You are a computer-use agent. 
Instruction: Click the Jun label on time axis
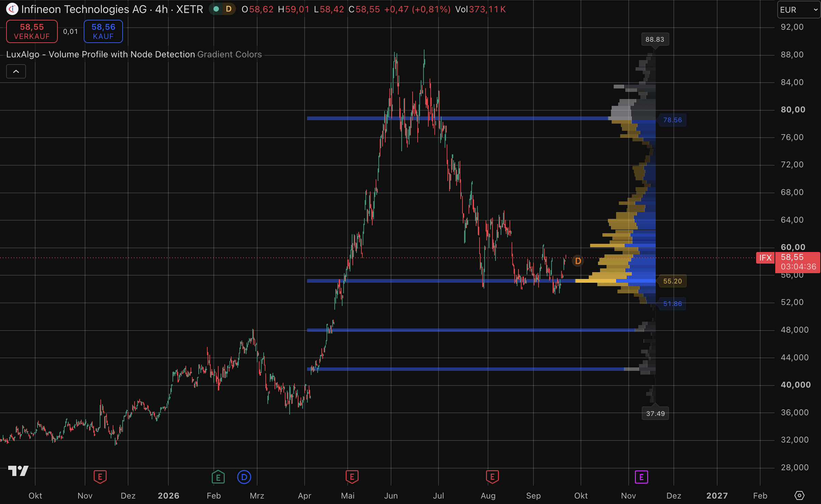coord(391,495)
